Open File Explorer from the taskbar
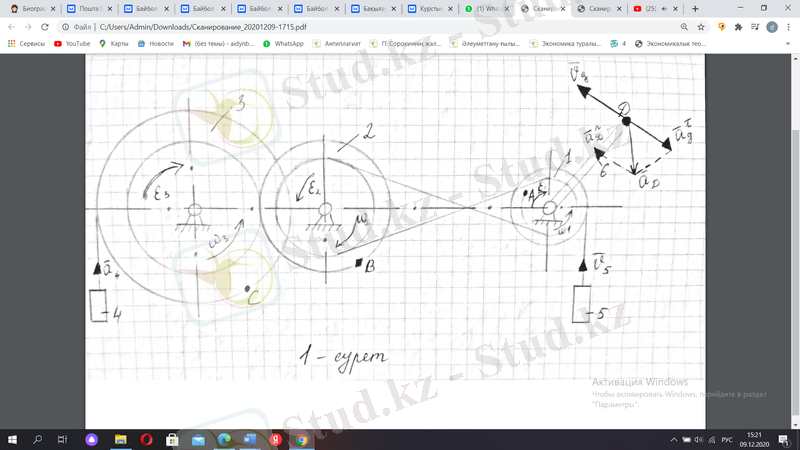Screen dimensions: 800x450 pyautogui.click(x=120, y=439)
